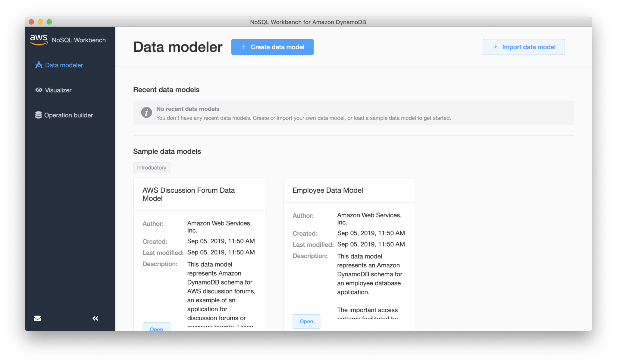Open the AWS Discussion Forum Data Model
Image resolution: width=617 pixels, height=364 pixels.
[x=156, y=329]
